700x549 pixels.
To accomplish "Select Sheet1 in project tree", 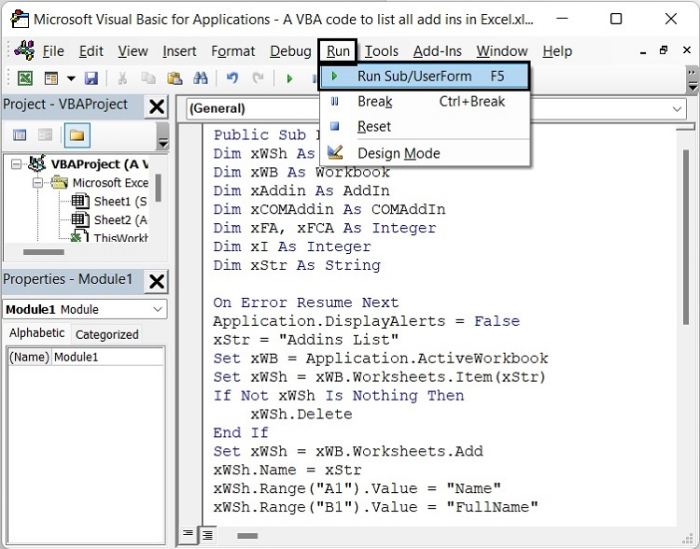I will (x=120, y=202).
